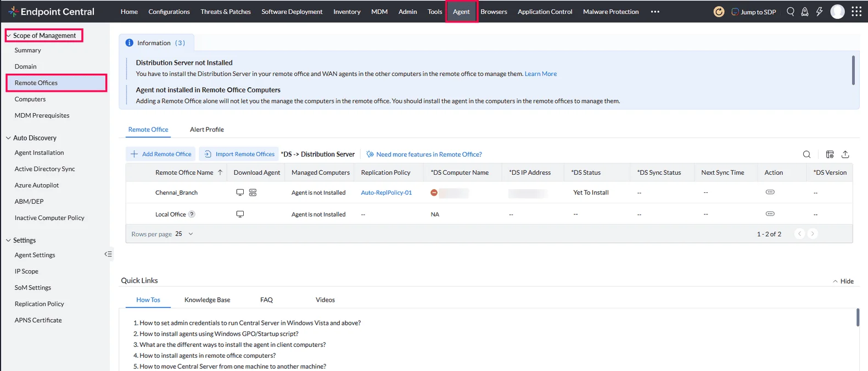
Task: Go to previous page arrow
Action: [x=800, y=234]
